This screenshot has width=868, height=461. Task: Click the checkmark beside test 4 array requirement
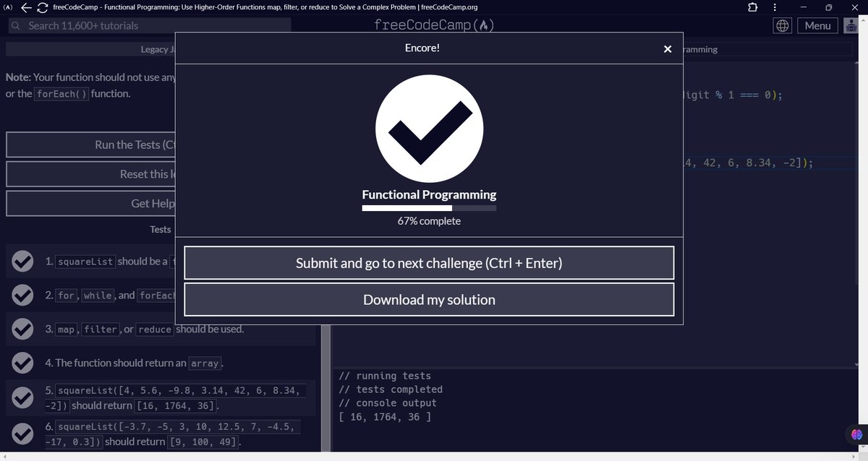(x=22, y=363)
